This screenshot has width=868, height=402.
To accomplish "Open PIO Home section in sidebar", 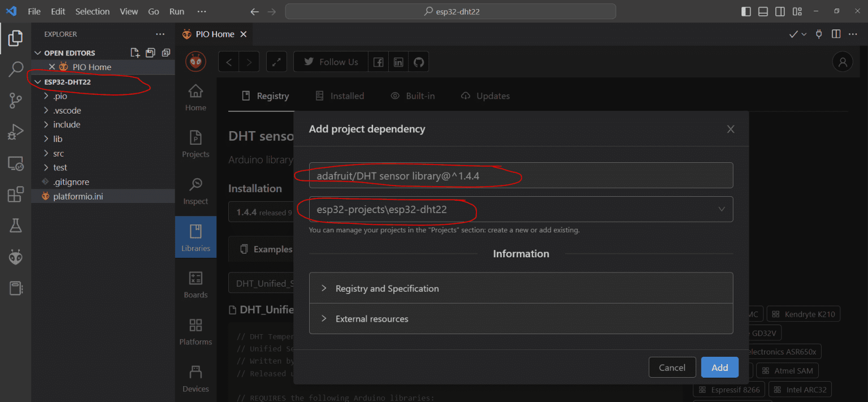I will tap(196, 97).
